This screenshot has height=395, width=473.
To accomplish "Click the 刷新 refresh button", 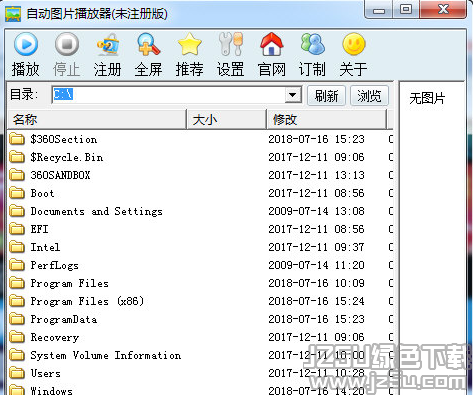I will tap(326, 96).
